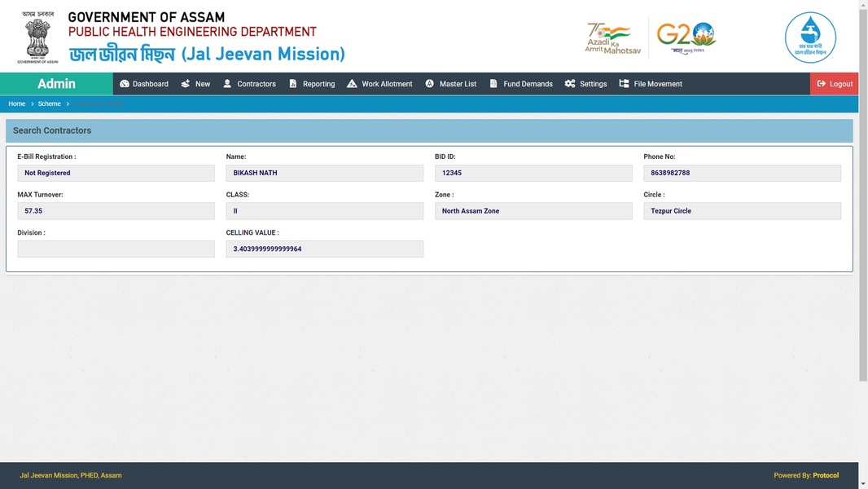Viewport: 868px width, 489px height.
Task: Click the page vertical scrollbar
Action: [863, 194]
